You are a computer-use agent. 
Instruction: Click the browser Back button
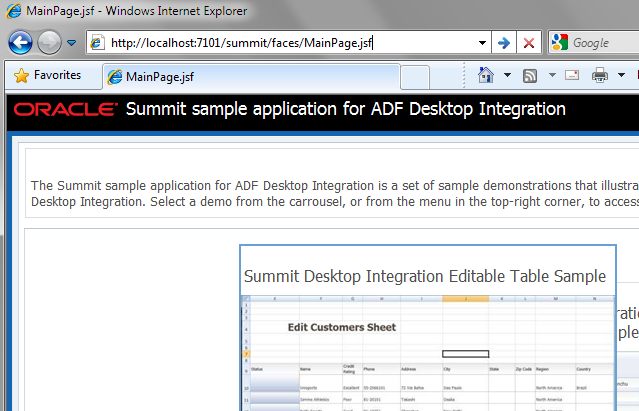(x=20, y=42)
